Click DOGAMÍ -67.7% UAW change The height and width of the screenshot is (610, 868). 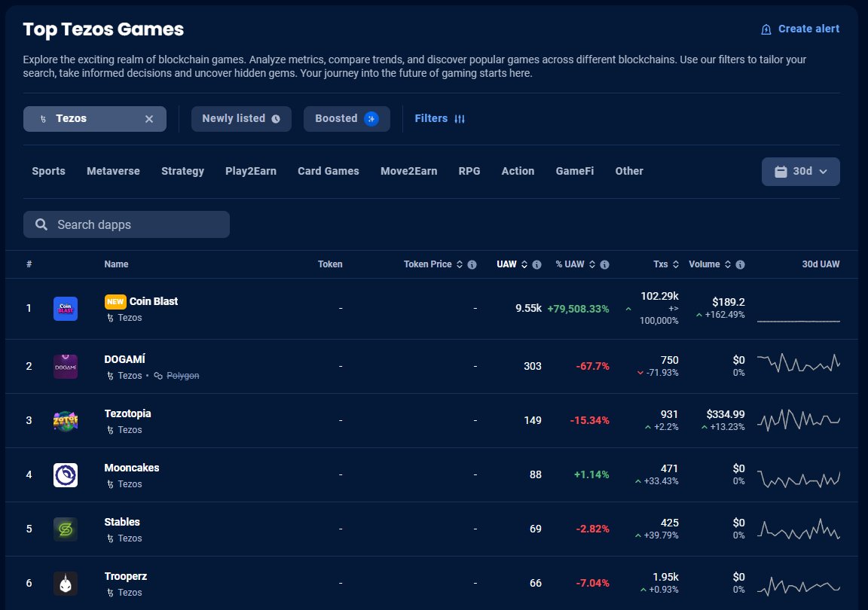(592, 367)
